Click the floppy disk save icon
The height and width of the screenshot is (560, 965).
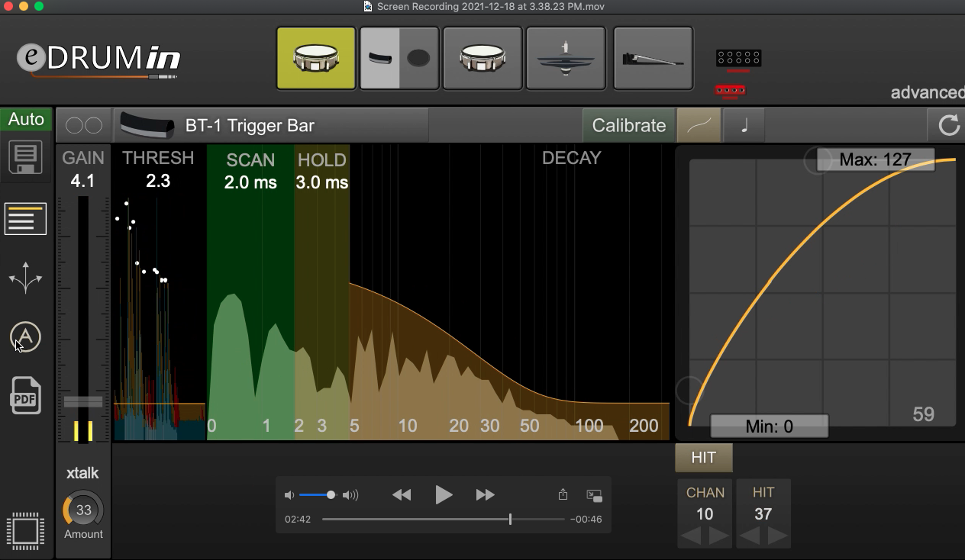25,158
